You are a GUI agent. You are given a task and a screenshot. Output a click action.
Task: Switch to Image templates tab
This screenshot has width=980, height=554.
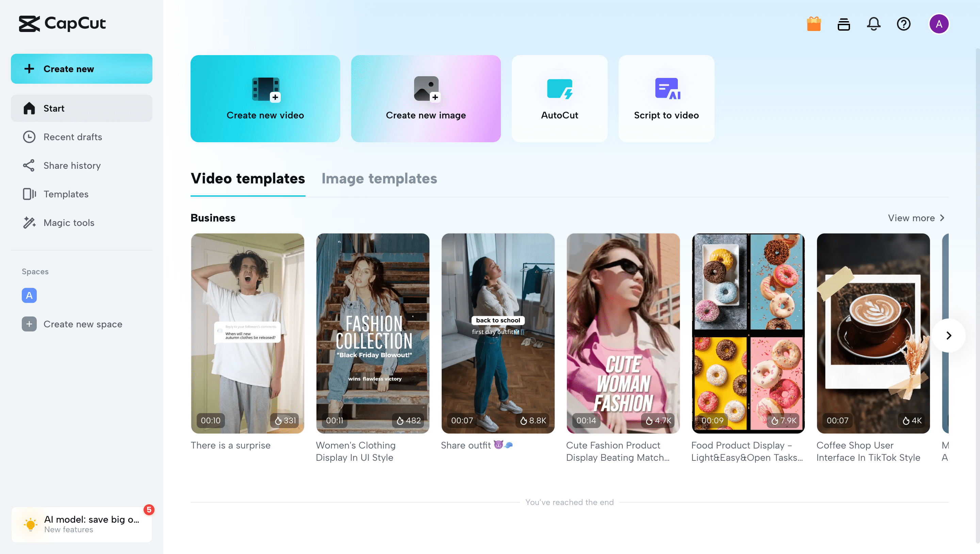click(x=379, y=178)
